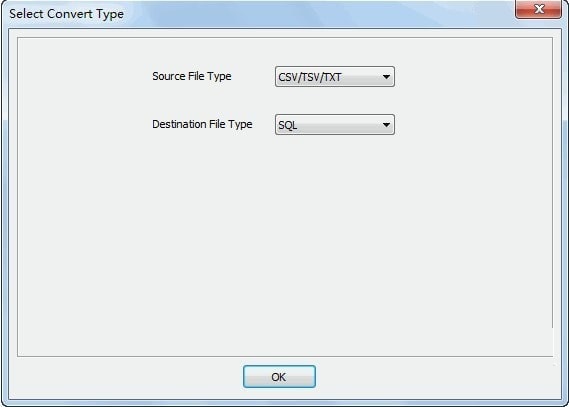Change the destination type from SQL

pos(335,125)
